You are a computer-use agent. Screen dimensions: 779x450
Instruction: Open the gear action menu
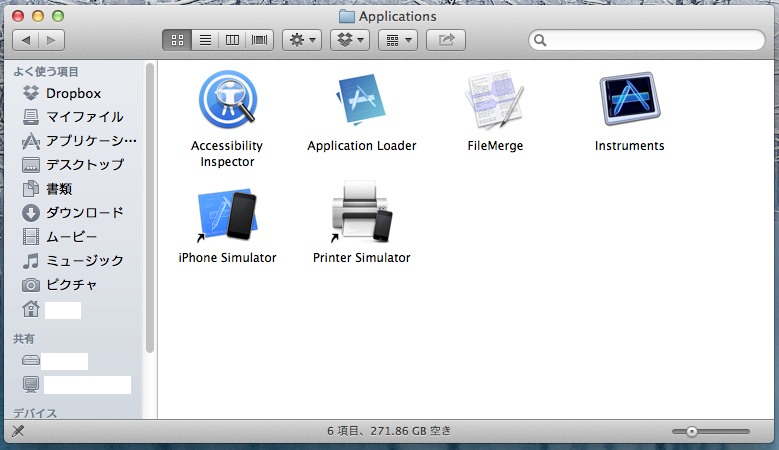point(302,40)
